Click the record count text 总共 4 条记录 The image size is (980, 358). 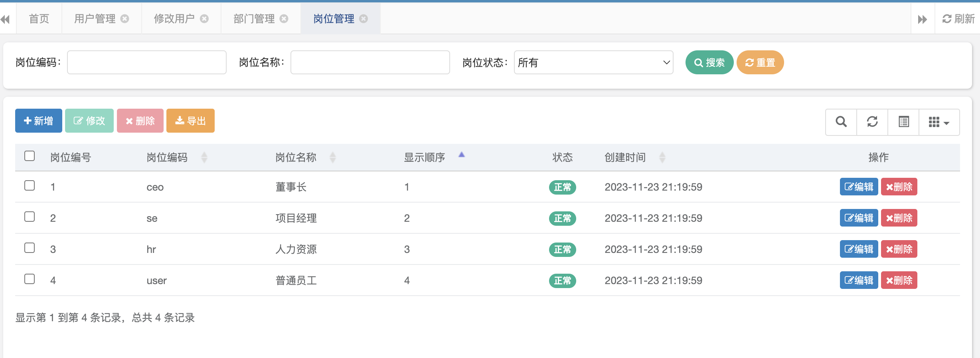[163, 318]
